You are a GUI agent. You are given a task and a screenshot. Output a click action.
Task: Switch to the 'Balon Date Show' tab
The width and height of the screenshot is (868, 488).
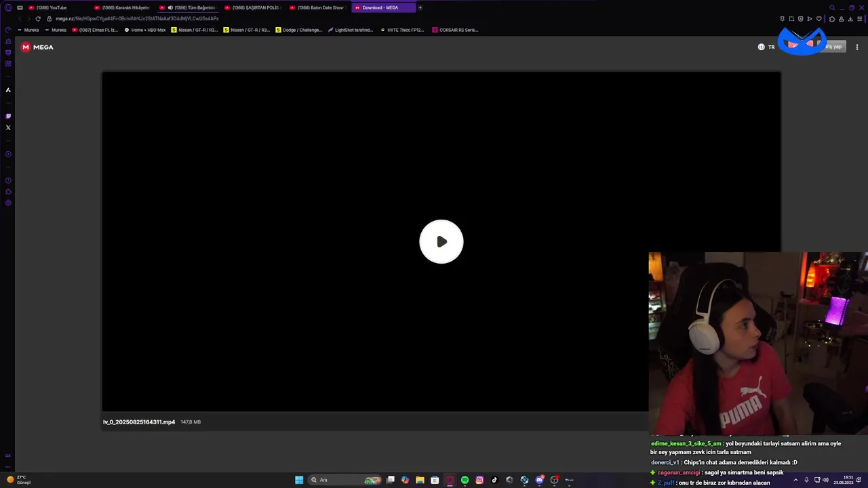(x=317, y=7)
